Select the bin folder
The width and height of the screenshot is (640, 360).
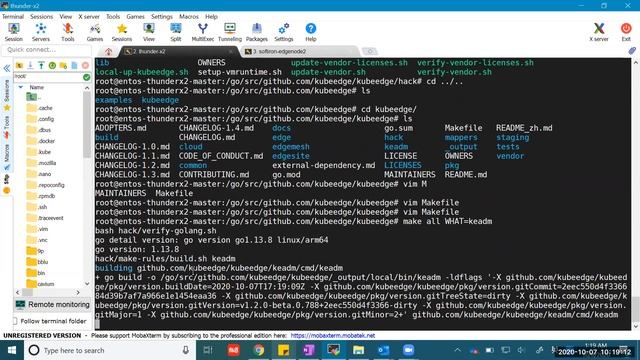coord(36,273)
